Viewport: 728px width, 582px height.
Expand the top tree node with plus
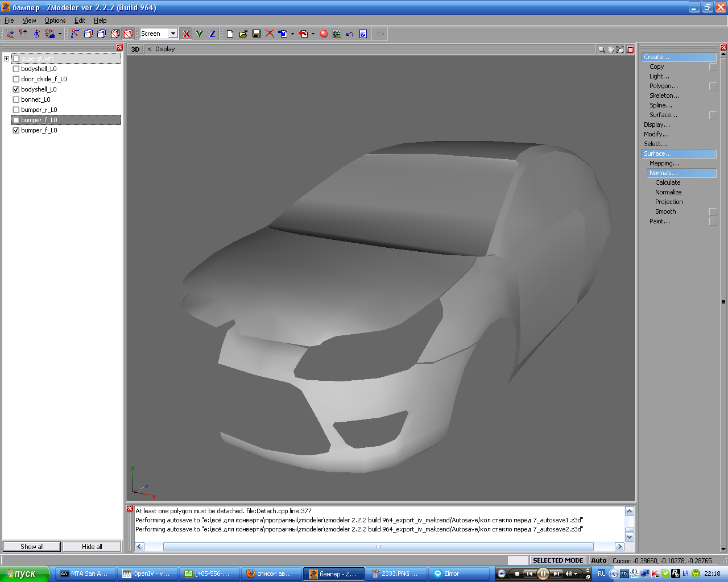pos(6,59)
